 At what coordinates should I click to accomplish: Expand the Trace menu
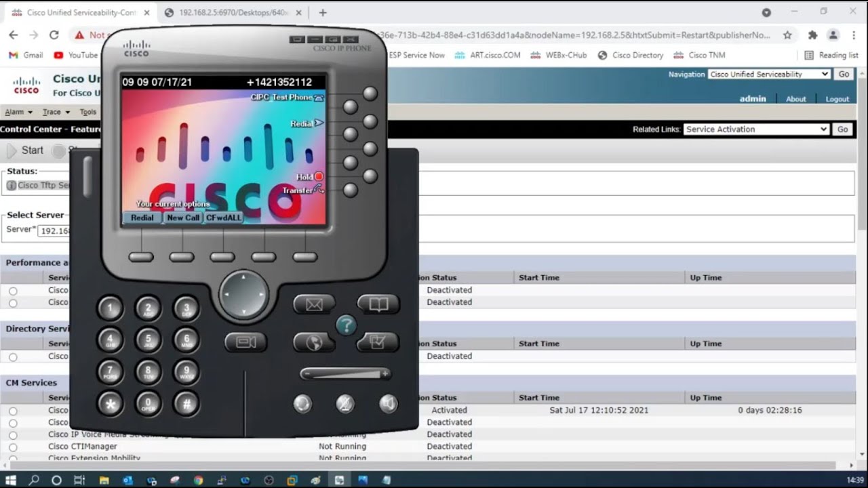[56, 112]
